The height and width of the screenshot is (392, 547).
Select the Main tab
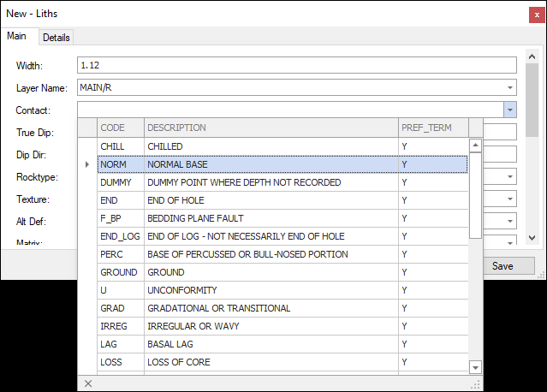17,37
